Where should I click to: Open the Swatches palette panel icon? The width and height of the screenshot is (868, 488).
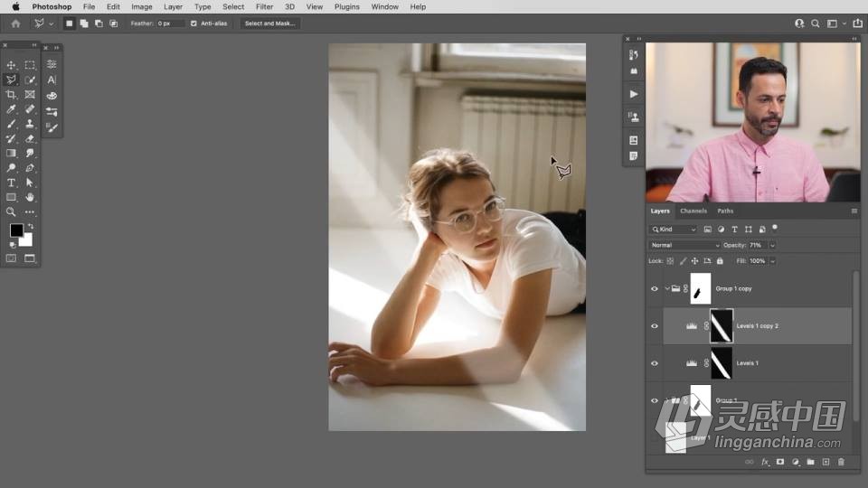[52, 96]
